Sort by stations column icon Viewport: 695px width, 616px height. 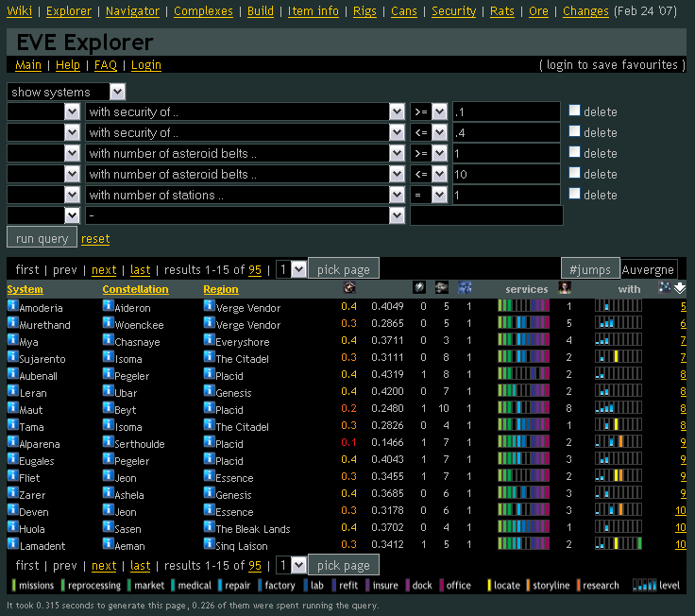point(465,288)
